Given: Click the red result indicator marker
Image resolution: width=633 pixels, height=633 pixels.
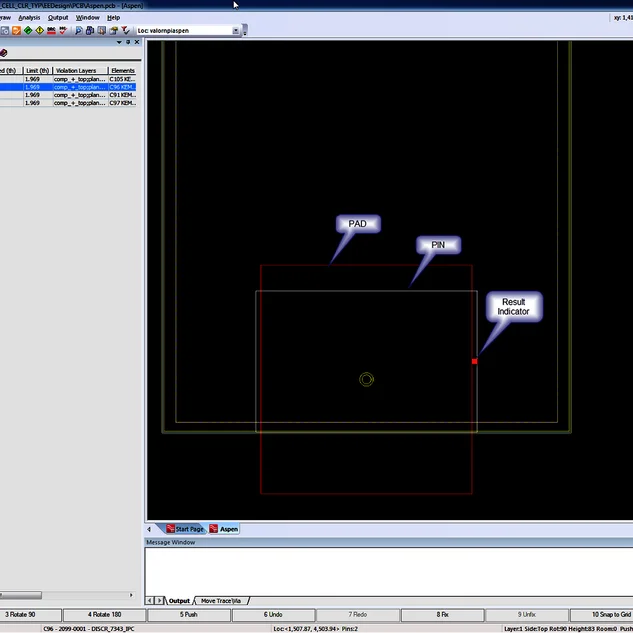Looking at the screenshot, I should (474, 361).
